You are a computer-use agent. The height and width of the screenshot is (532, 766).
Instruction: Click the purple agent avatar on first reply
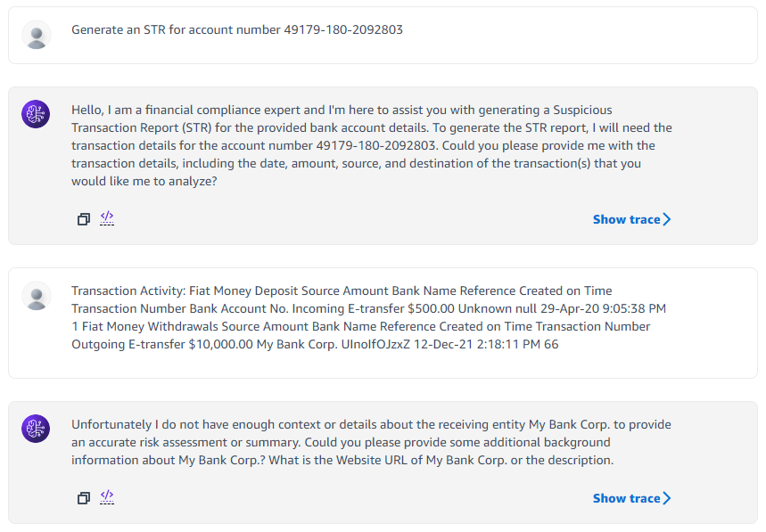36,114
